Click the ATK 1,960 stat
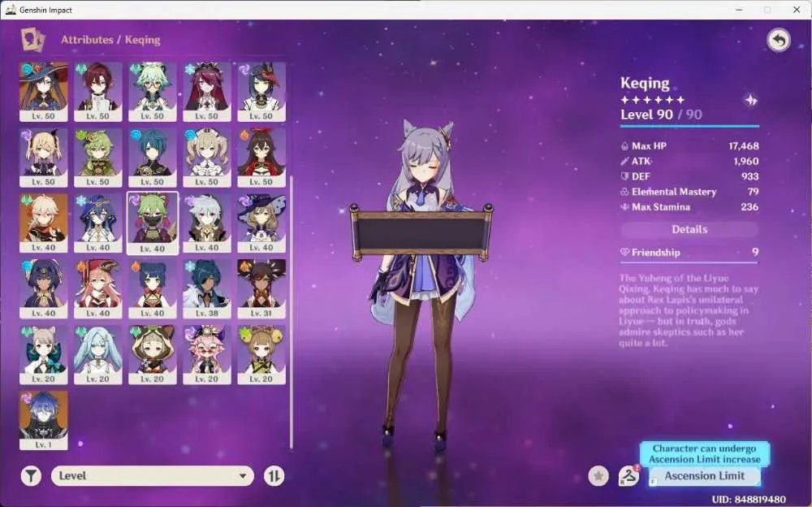This screenshot has width=812, height=507. tap(689, 161)
